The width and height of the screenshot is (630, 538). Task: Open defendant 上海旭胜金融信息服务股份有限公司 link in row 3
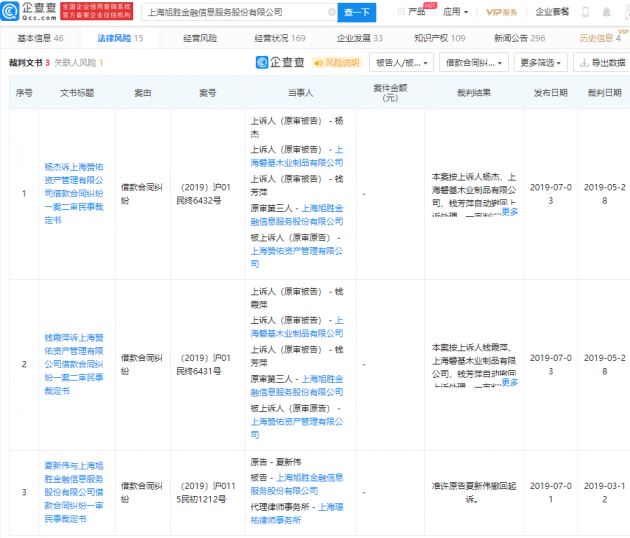click(297, 484)
